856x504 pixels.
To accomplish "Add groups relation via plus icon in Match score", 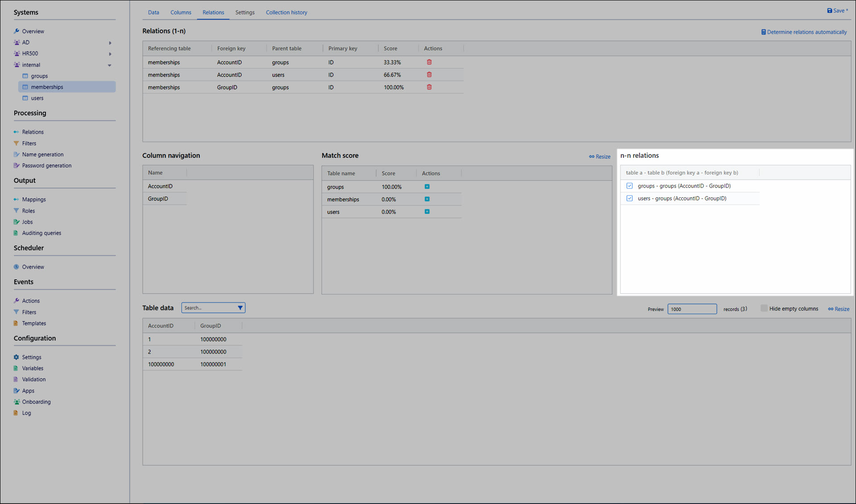I will [x=427, y=187].
